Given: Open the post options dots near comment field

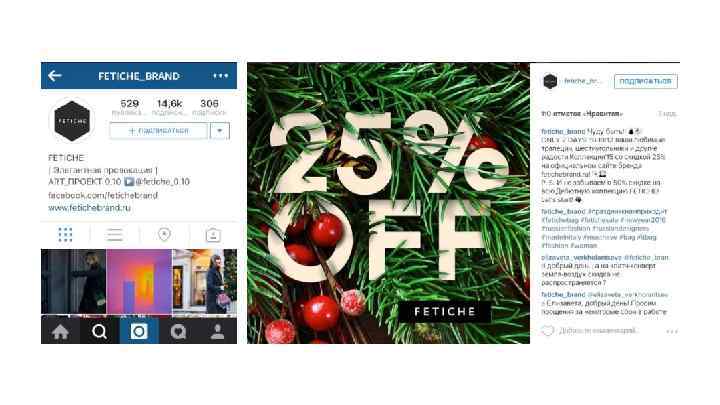Looking at the screenshot, I should pyautogui.click(x=672, y=331).
